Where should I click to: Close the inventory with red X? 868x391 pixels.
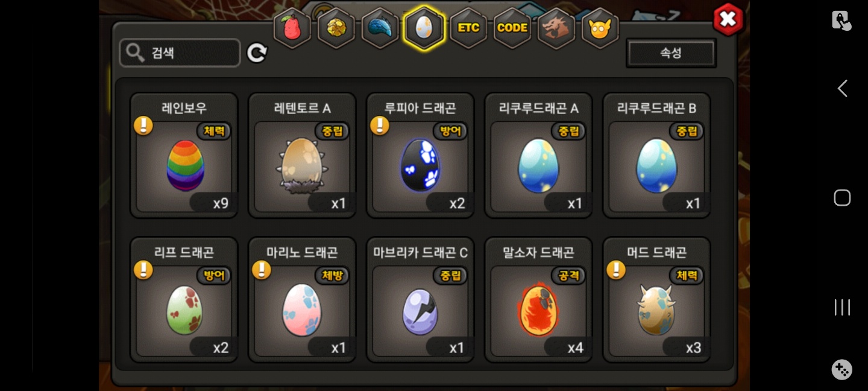coord(728,19)
